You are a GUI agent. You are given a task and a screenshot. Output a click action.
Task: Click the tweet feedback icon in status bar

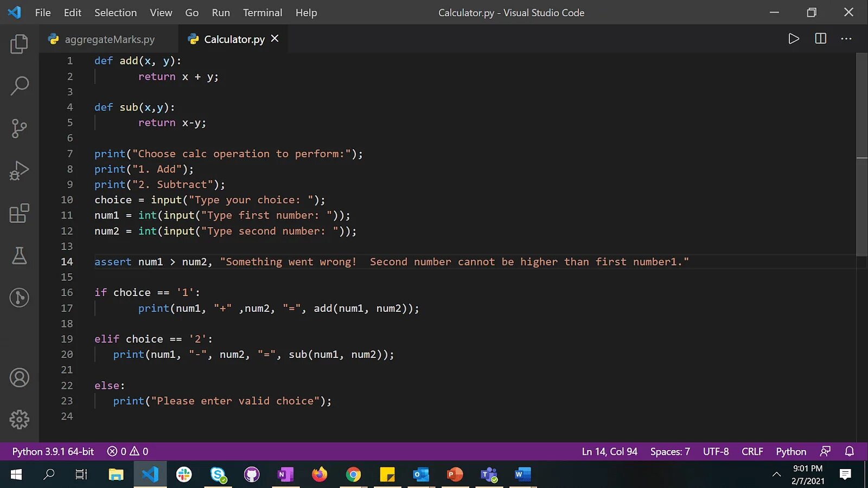pyautogui.click(x=825, y=451)
